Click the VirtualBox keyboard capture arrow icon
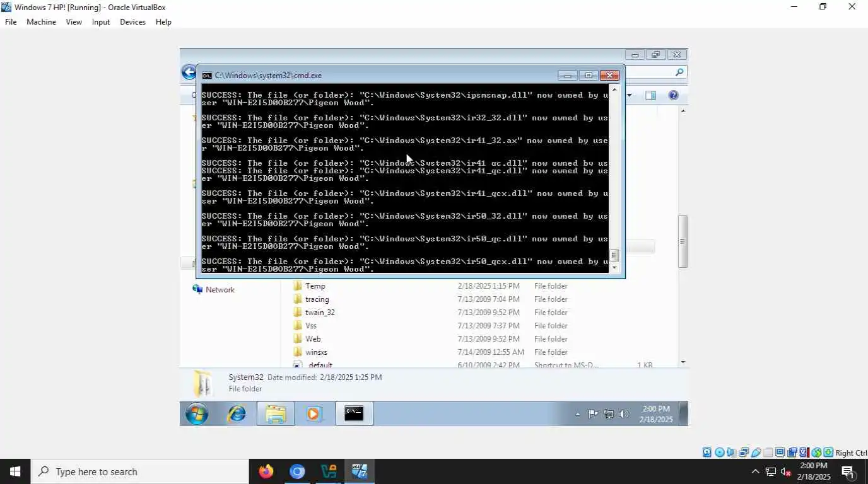Image resolution: width=868 pixels, height=484 pixels. [x=828, y=452]
